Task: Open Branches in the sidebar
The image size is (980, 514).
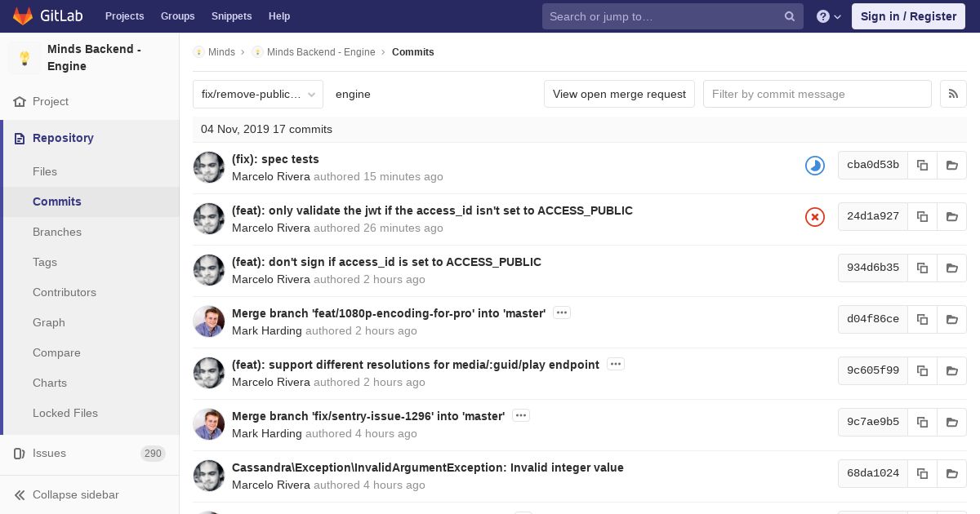Action: click(x=57, y=232)
